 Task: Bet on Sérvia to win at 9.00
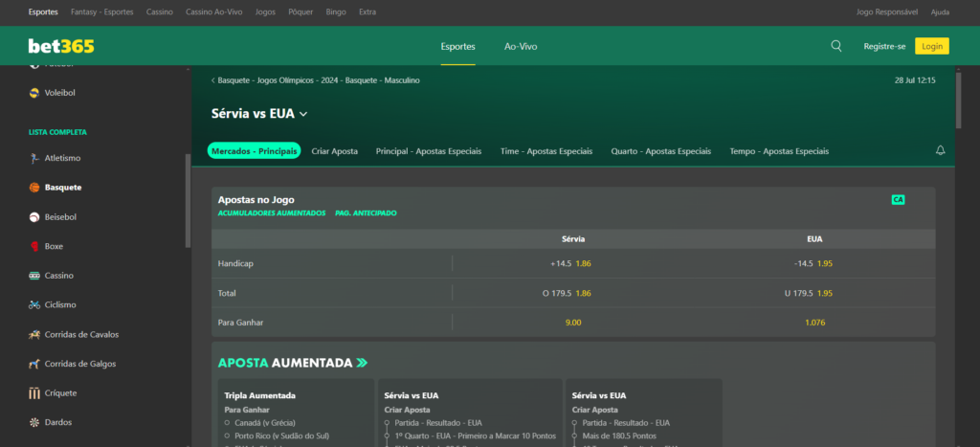[x=573, y=322]
